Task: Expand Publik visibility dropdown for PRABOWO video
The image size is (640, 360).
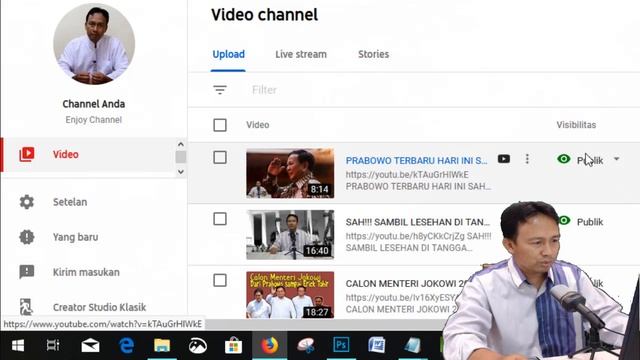Action: pyautogui.click(x=616, y=159)
